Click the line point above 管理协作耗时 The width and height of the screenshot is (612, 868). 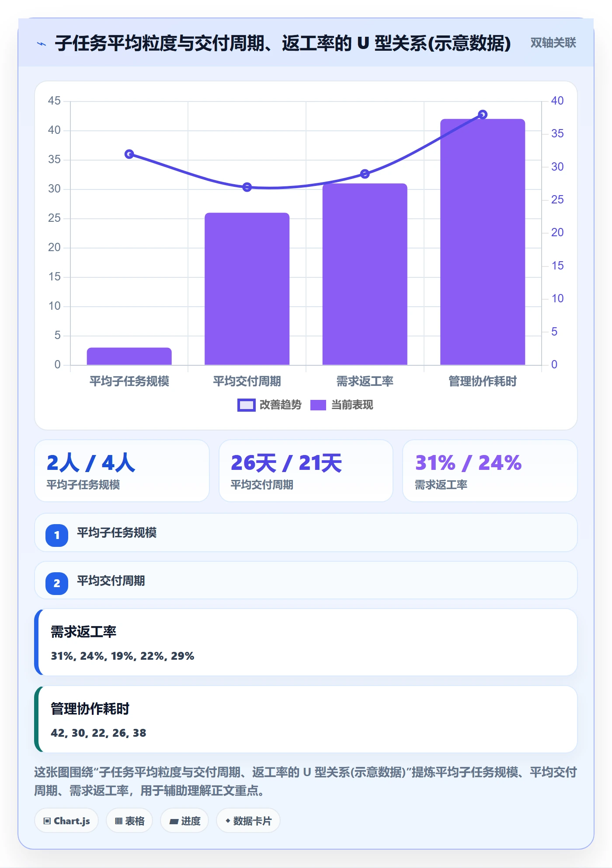click(x=483, y=115)
